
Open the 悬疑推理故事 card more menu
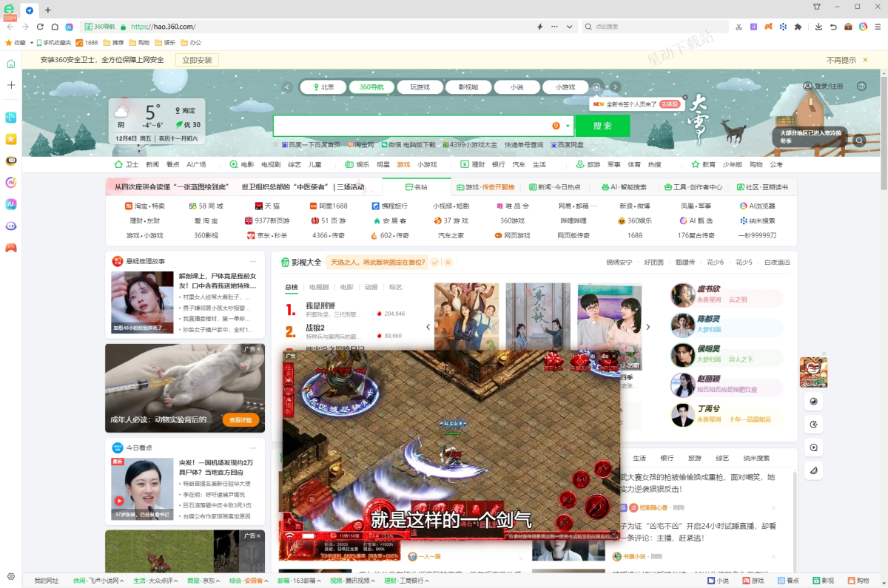pos(254,261)
